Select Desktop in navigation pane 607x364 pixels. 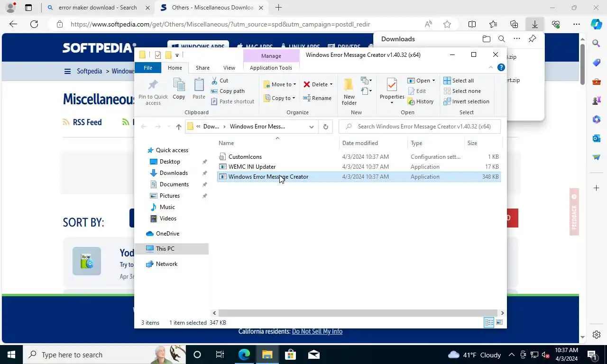170,162
